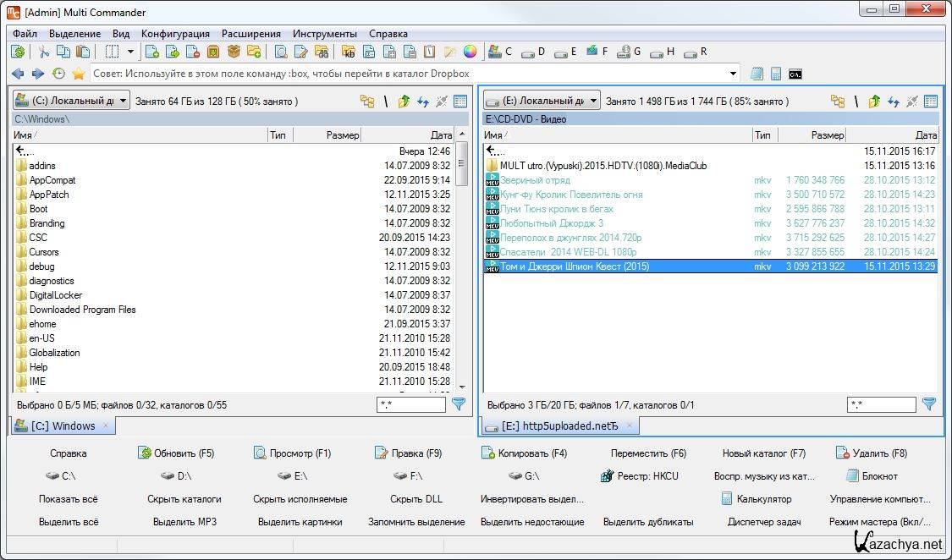Screen dimensions: 952x560
Task: Launch command prompt icon in toolbar
Action: (795, 74)
